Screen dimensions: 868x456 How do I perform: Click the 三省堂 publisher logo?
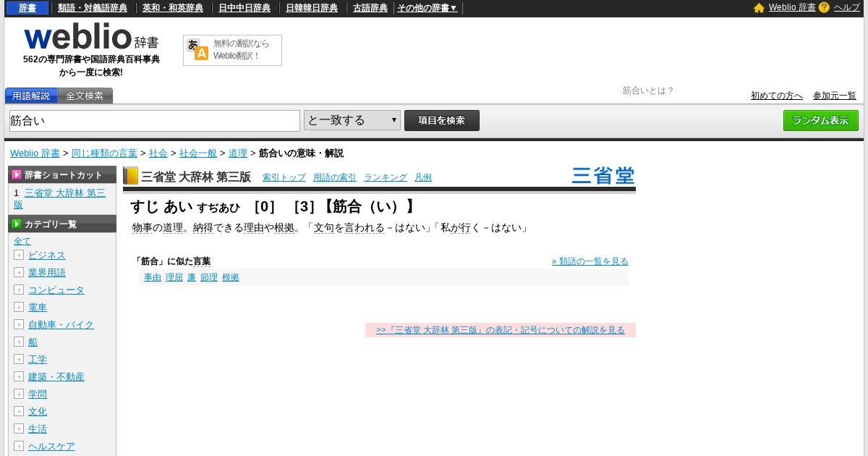603,176
